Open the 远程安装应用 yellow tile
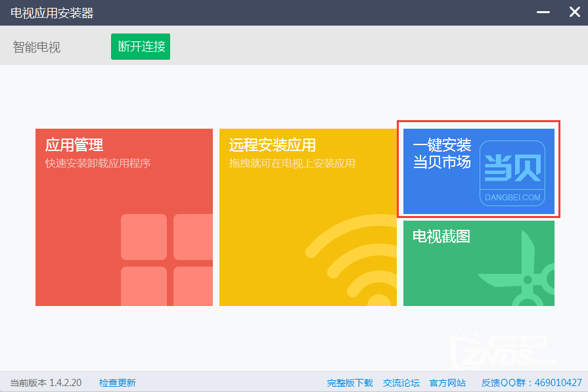Viewport: 588px width, 392px height. [x=308, y=217]
